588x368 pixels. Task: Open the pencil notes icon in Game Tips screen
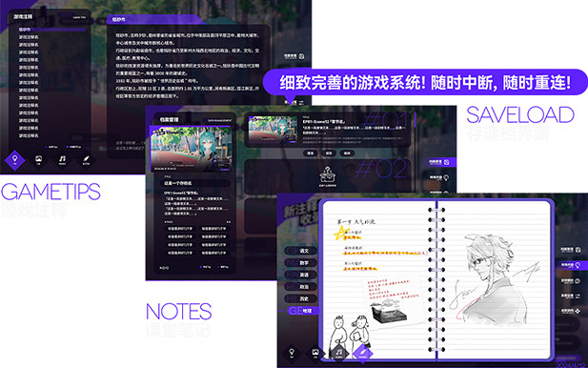point(86,160)
